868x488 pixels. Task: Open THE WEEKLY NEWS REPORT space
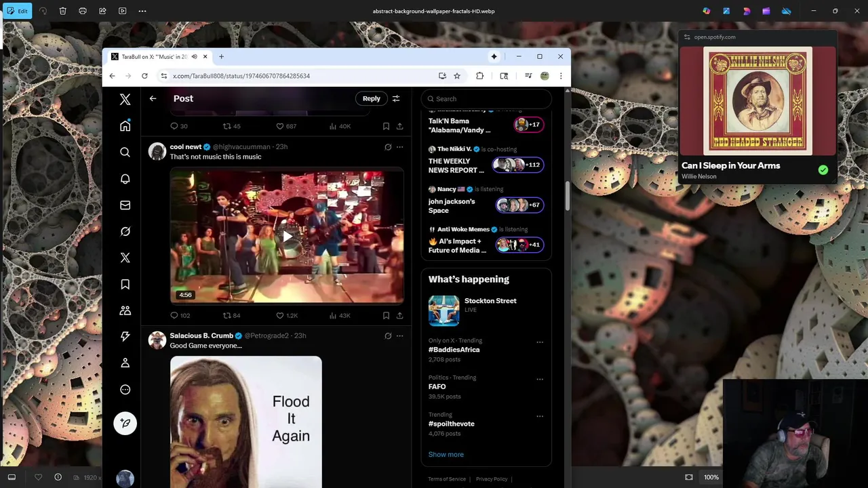486,165
